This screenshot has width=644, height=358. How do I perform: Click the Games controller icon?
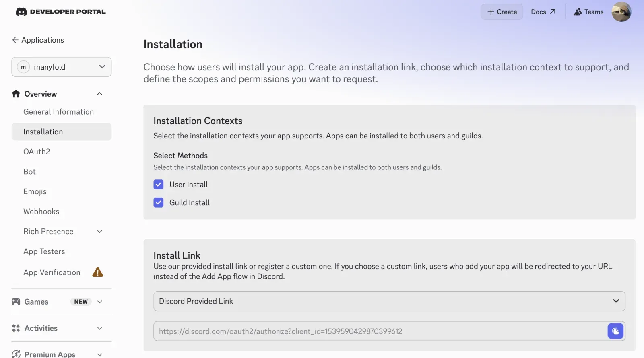(x=16, y=302)
